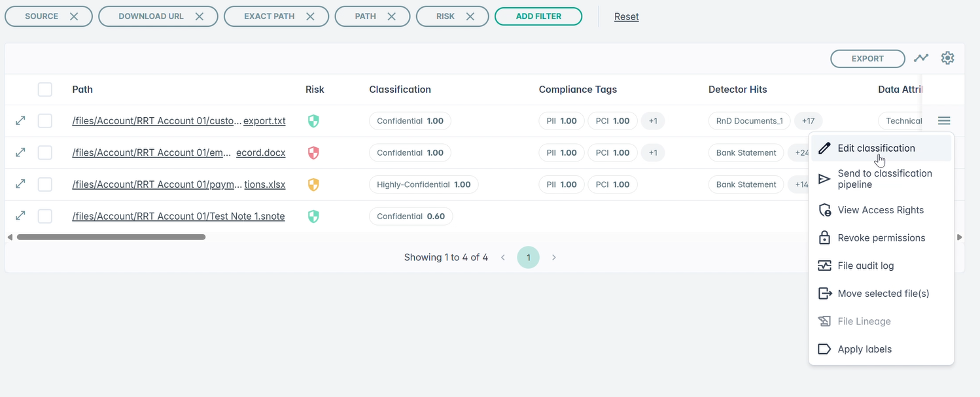Click pencil icon of Edit classification
The image size is (980, 397).
click(x=825, y=148)
